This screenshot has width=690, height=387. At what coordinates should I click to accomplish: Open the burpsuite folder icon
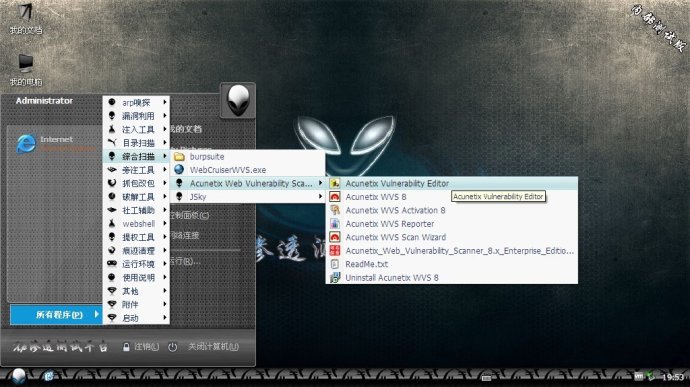click(x=179, y=156)
